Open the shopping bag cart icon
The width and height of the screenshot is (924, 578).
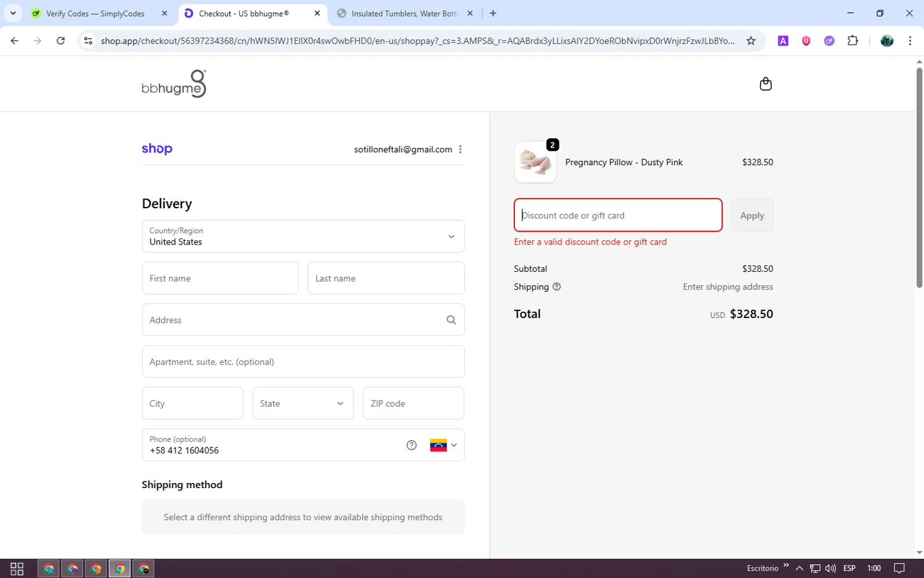(x=765, y=84)
